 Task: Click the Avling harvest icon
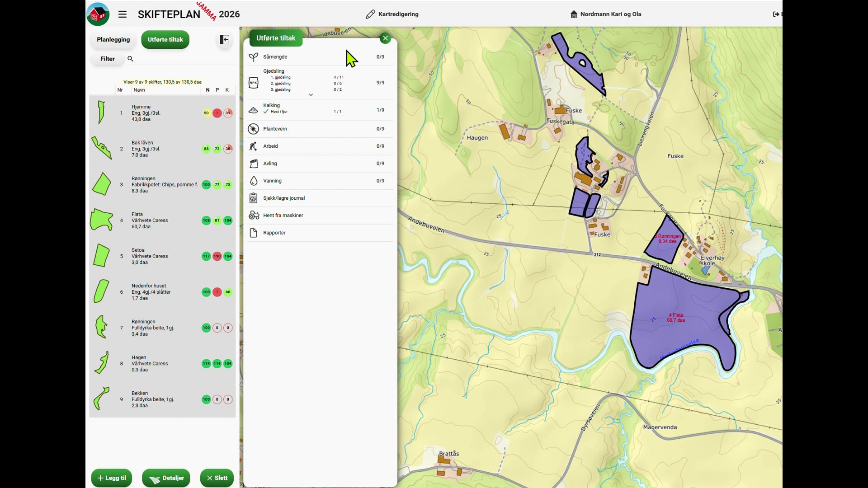coord(254,164)
